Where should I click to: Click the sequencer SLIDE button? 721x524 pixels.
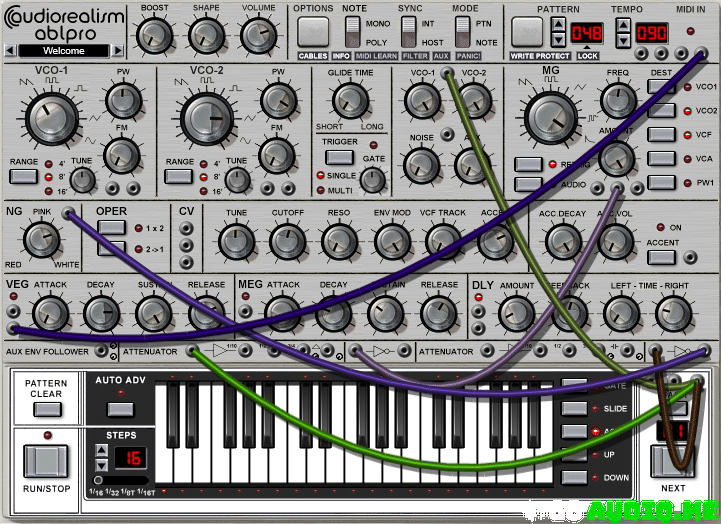tap(574, 408)
